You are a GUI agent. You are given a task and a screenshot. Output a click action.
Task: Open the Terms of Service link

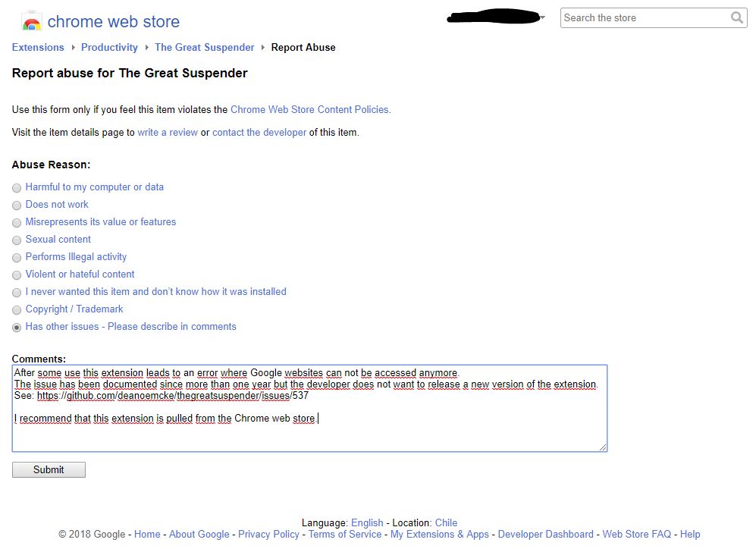coord(345,534)
